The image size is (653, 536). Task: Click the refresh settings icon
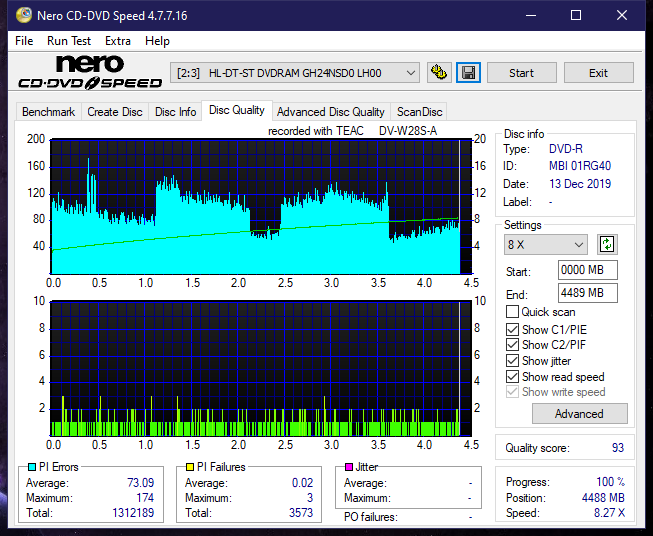click(607, 244)
